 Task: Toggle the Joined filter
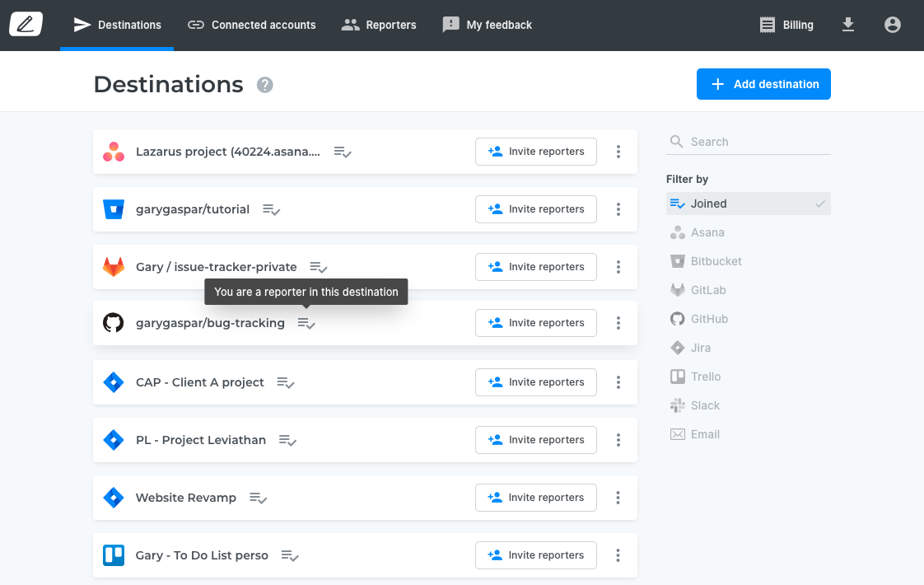[x=748, y=204]
